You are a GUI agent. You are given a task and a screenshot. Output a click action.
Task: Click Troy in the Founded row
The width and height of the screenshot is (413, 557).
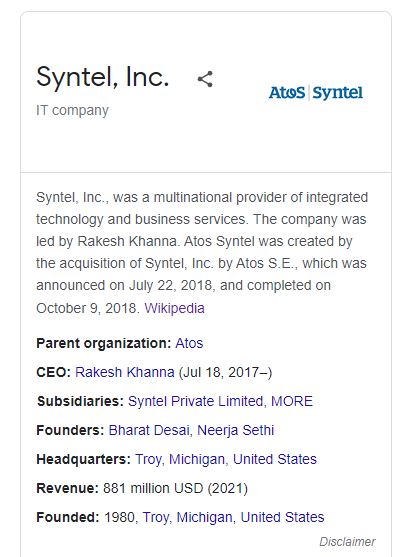pos(156,517)
